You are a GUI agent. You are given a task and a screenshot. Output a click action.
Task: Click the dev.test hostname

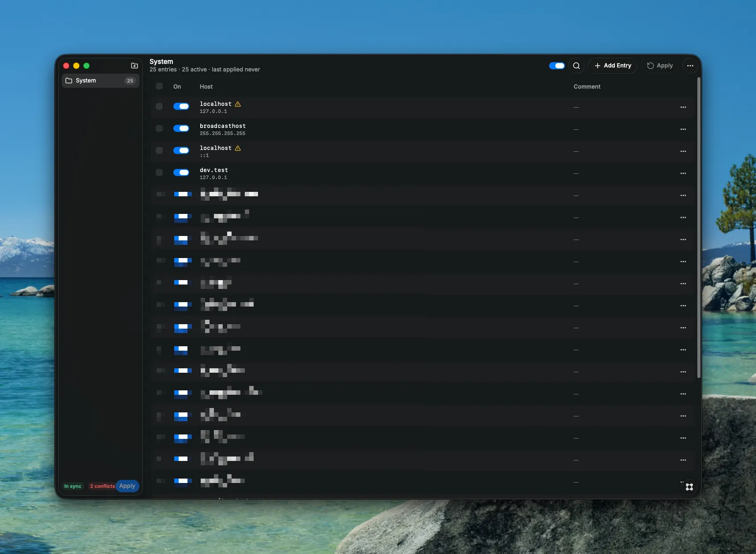[214, 170]
